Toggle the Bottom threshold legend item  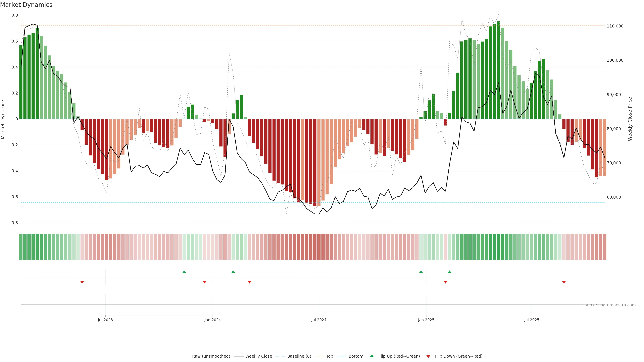click(356, 356)
